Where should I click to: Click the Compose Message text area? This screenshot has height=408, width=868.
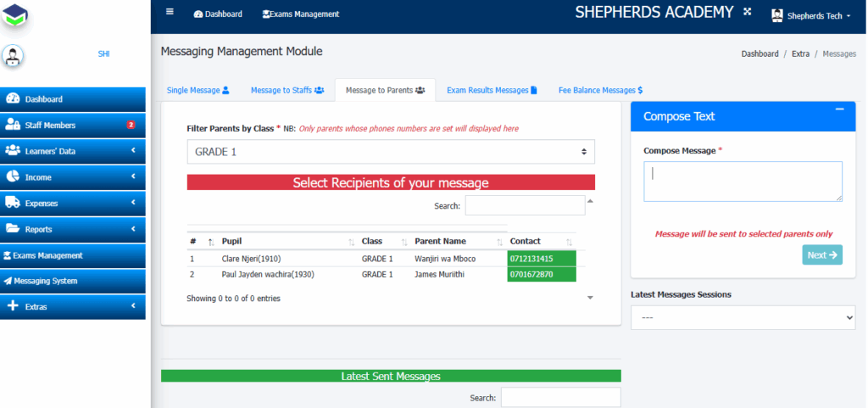click(x=743, y=182)
